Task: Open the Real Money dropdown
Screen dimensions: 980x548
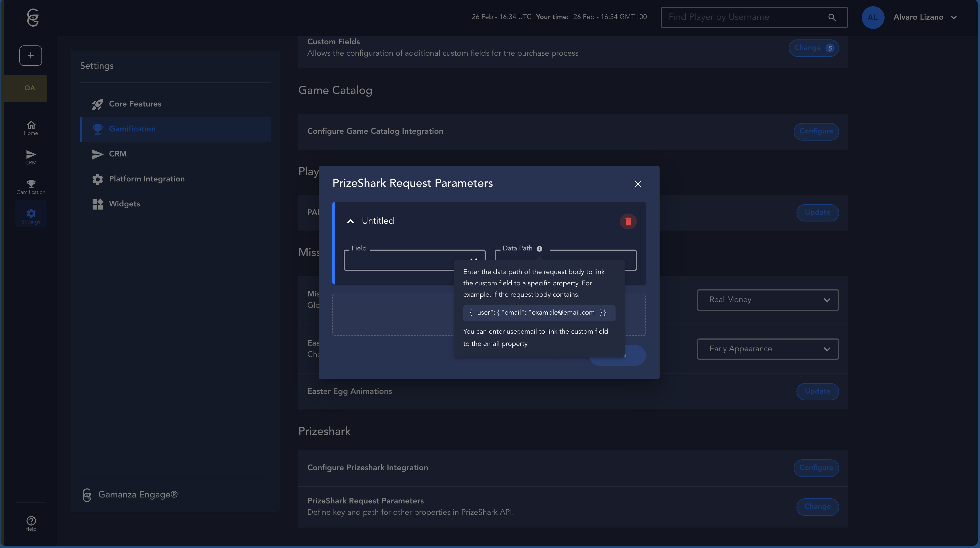Action: coord(767,300)
